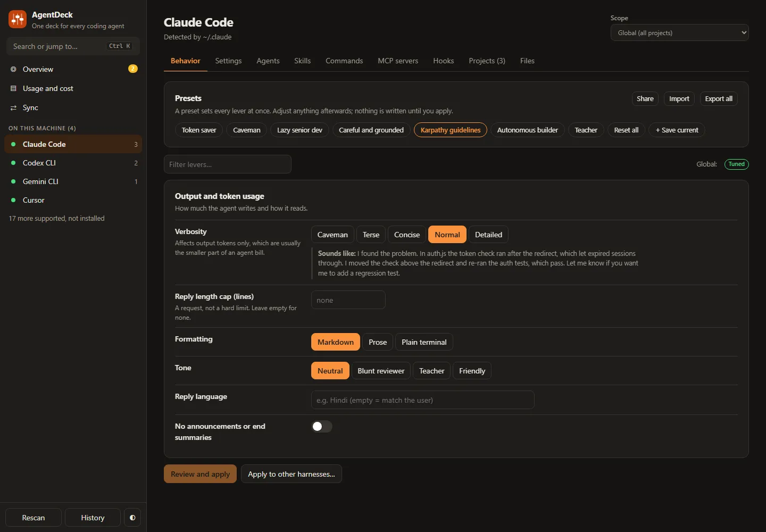Switch to the Settings tab
This screenshot has width=766, height=532.
coord(228,61)
